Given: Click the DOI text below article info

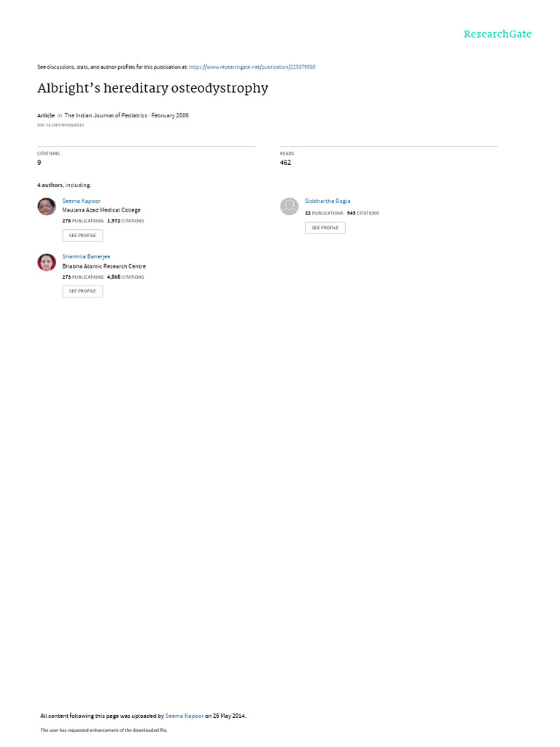Looking at the screenshot, I should click(61, 125).
